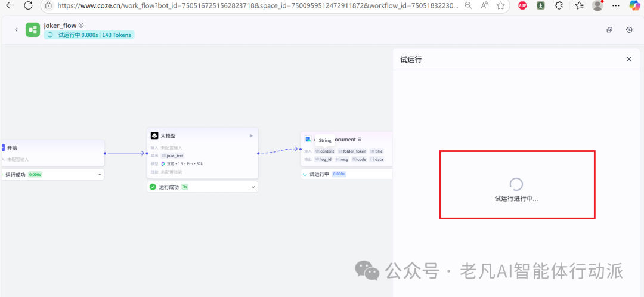Return to previous page via workflow back chevron

(x=17, y=30)
